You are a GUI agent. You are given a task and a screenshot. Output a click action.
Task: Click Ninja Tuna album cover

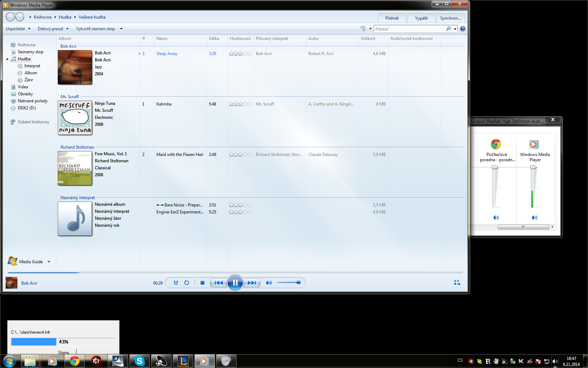pyautogui.click(x=75, y=118)
